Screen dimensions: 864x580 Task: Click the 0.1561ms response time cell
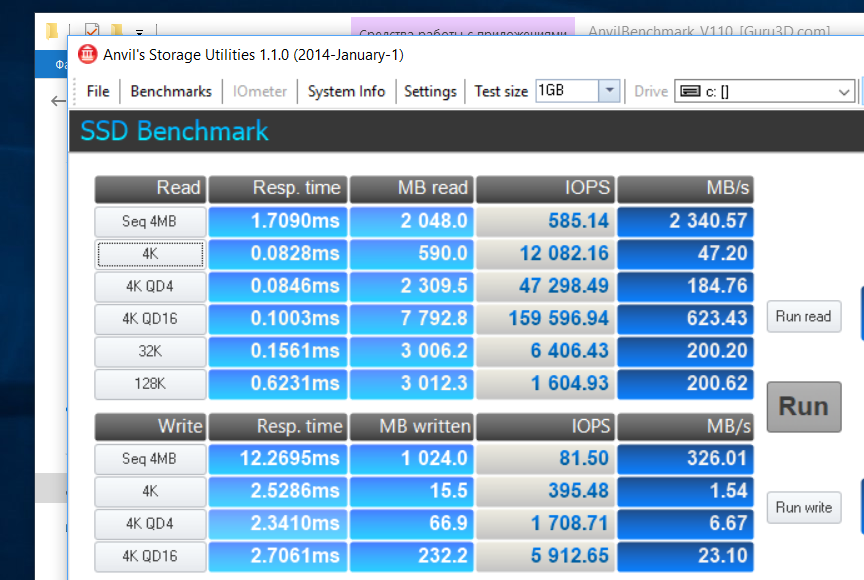[278, 351]
